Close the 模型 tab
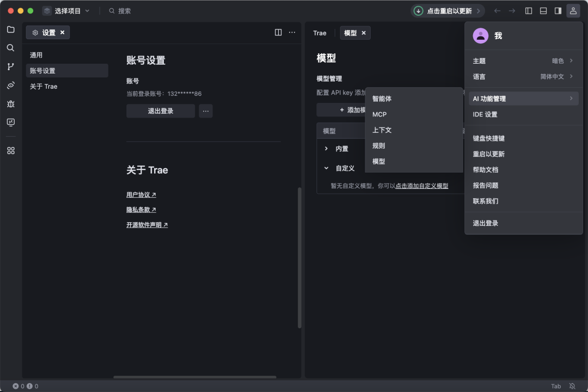Screen dimensions: 588x392 363,33
